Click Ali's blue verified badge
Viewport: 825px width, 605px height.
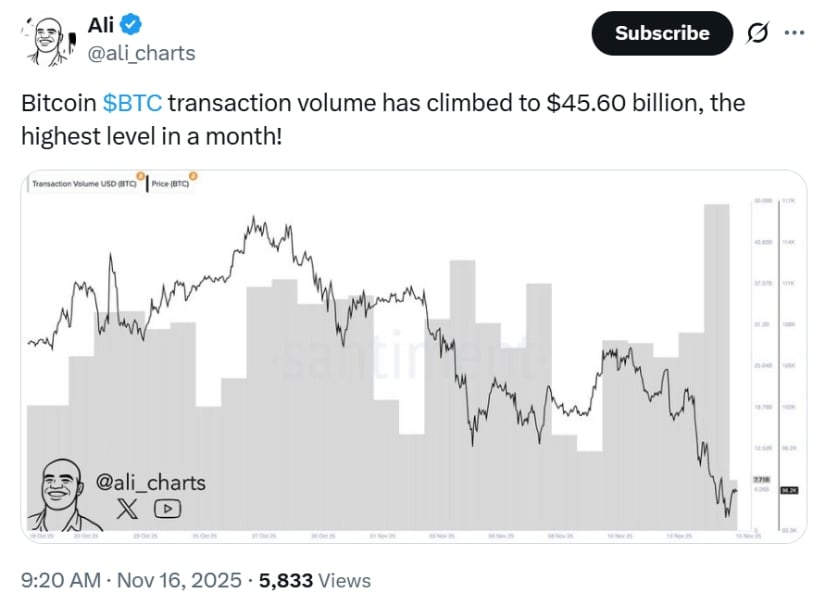point(130,24)
